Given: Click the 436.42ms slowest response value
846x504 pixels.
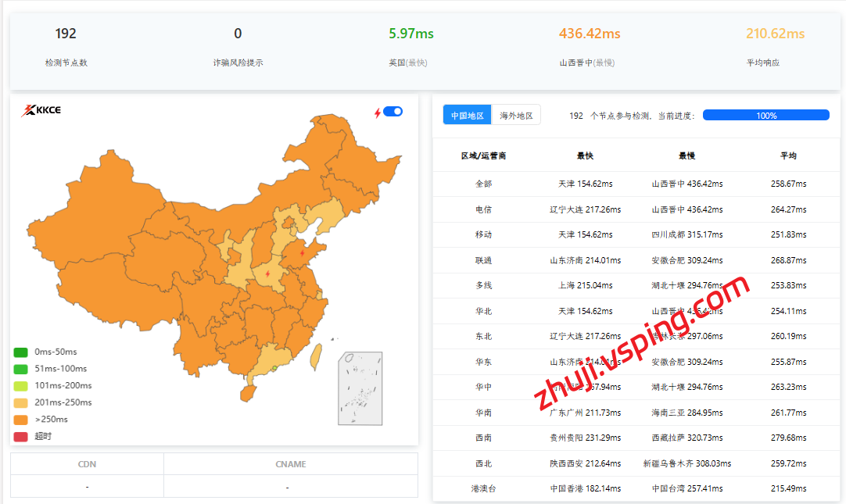Looking at the screenshot, I should [x=590, y=34].
